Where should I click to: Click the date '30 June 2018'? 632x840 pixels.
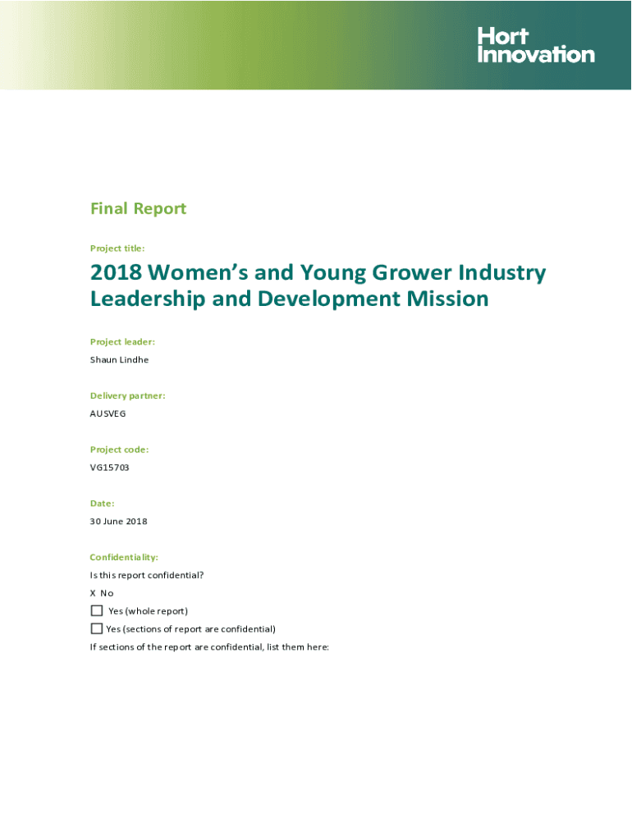[x=118, y=522]
